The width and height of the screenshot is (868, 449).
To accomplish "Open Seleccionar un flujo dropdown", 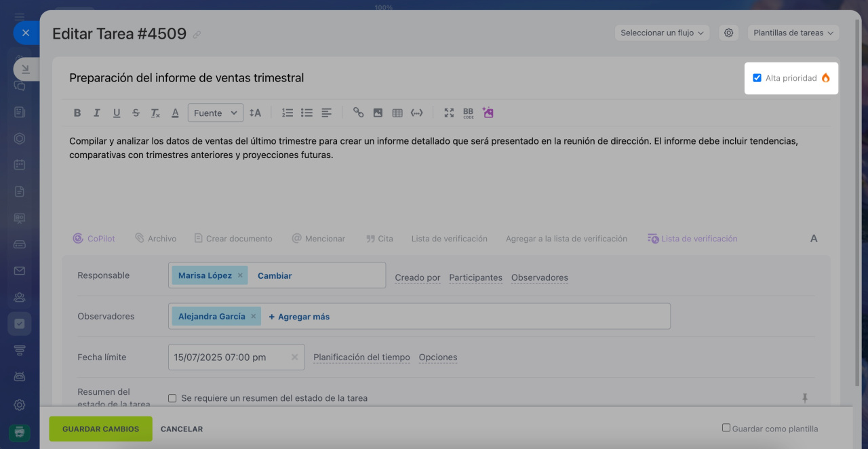I will tap(663, 33).
